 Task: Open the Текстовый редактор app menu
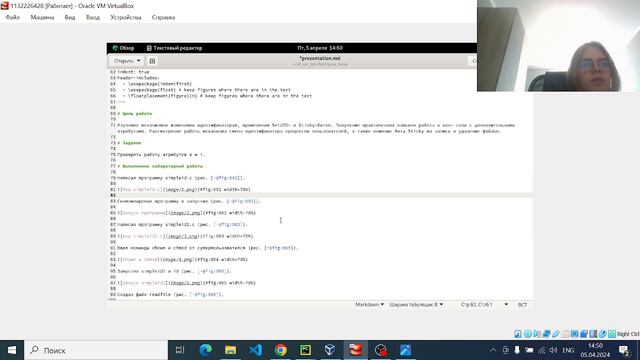point(174,48)
